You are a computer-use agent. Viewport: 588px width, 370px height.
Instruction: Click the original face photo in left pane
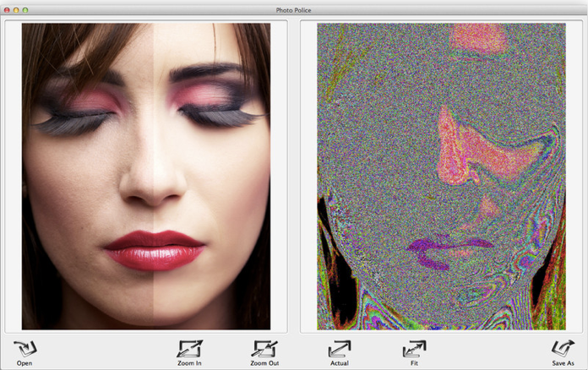coord(146,177)
